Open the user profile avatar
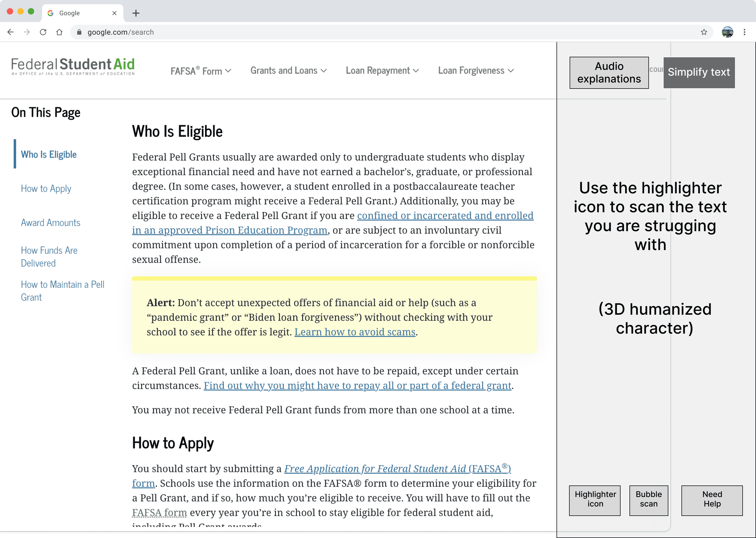The width and height of the screenshot is (756, 538). (727, 32)
